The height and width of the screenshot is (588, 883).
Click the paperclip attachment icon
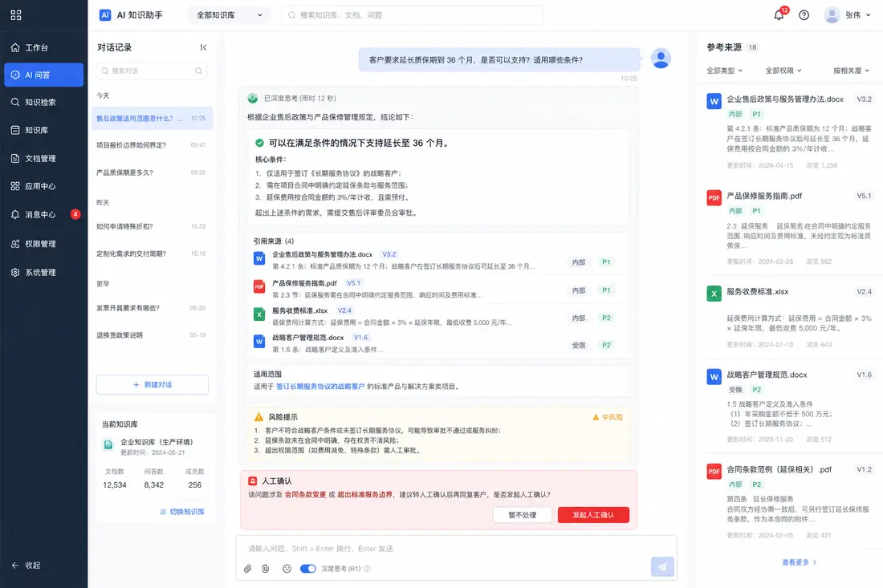click(x=248, y=569)
